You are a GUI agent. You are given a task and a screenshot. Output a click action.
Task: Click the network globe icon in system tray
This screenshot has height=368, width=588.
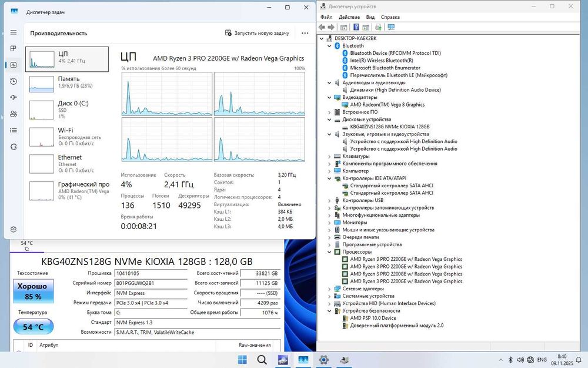(530, 360)
